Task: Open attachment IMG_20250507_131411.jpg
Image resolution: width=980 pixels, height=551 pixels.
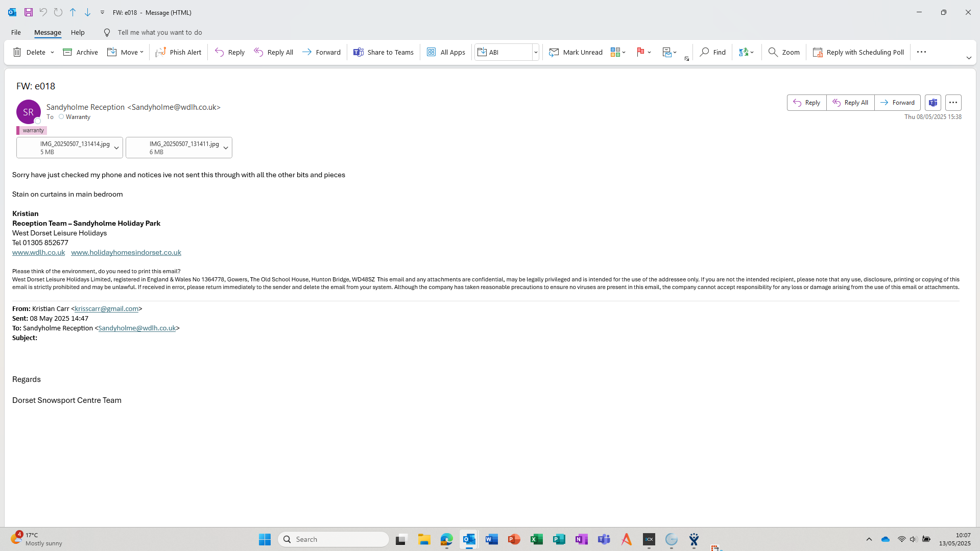Action: 173,148
